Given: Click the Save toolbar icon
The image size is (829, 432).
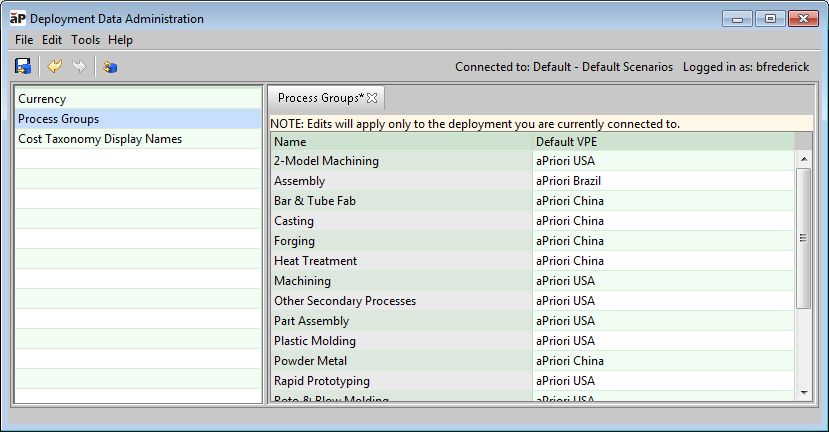Looking at the screenshot, I should click(x=22, y=67).
